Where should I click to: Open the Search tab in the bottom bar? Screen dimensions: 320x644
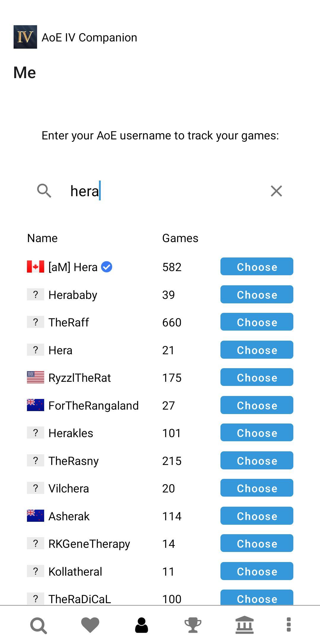(39, 625)
